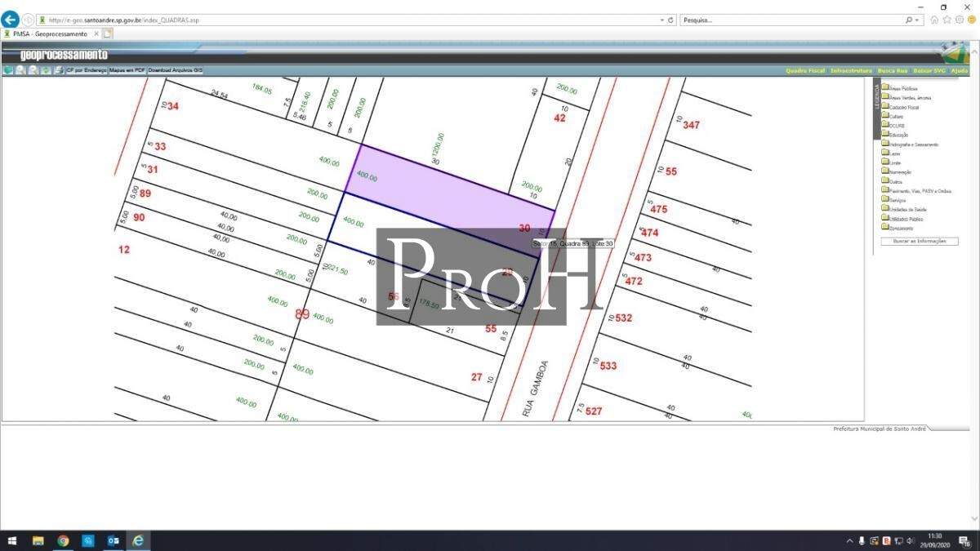Image resolution: width=980 pixels, height=551 pixels.
Task: Open the browser home icon
Action: click(x=934, y=20)
